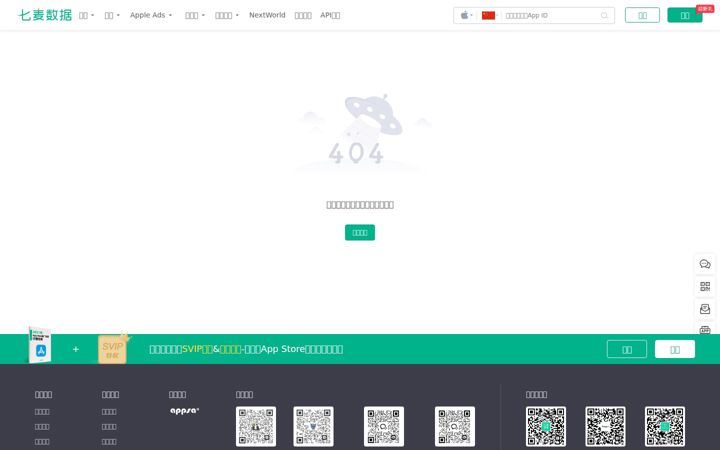Click the solid green header button
Image resolution: width=720 pixels, height=450 pixels.
(x=685, y=15)
